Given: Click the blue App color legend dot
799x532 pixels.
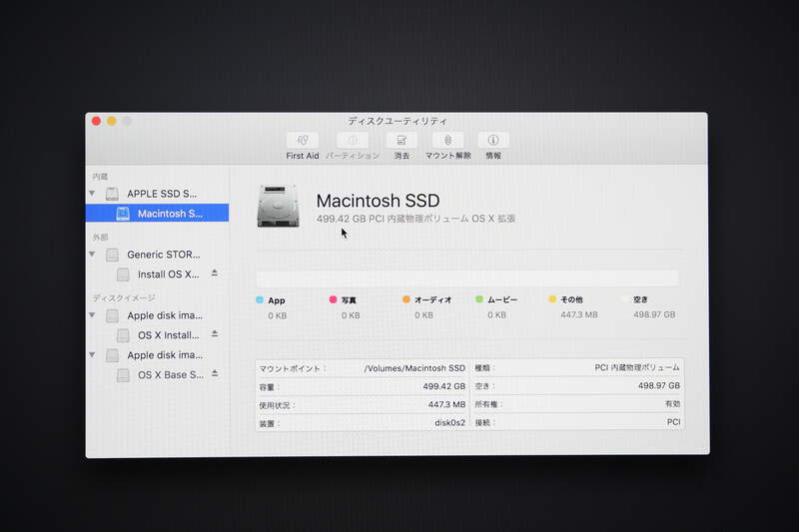Looking at the screenshot, I should point(260,299).
